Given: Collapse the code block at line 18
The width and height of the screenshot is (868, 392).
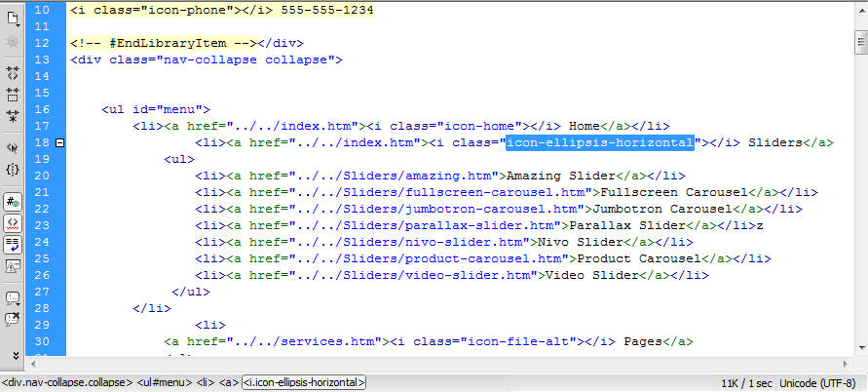Looking at the screenshot, I should (59, 142).
